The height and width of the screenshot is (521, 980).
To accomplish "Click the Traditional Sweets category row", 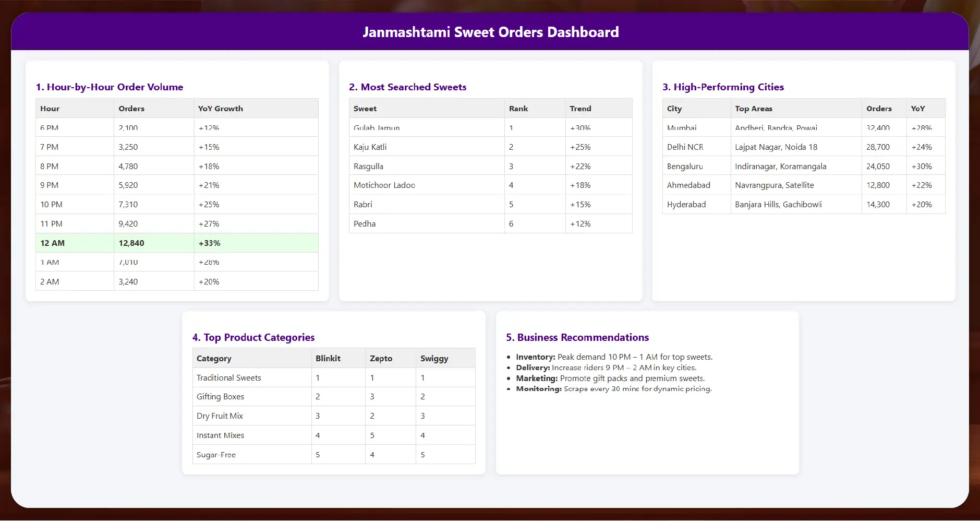I will coord(228,377).
